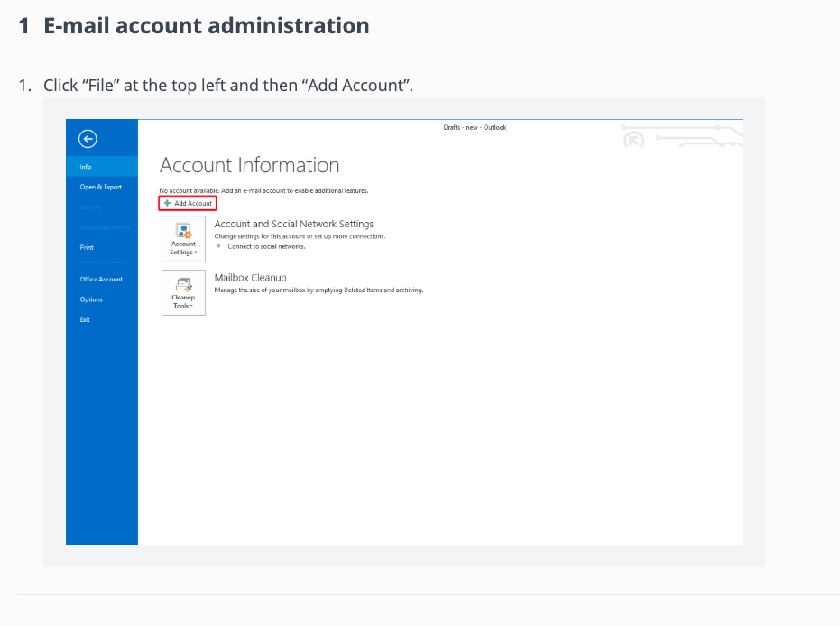Open Office Account in the sidebar
Image resolution: width=840 pixels, height=626 pixels.
click(101, 280)
